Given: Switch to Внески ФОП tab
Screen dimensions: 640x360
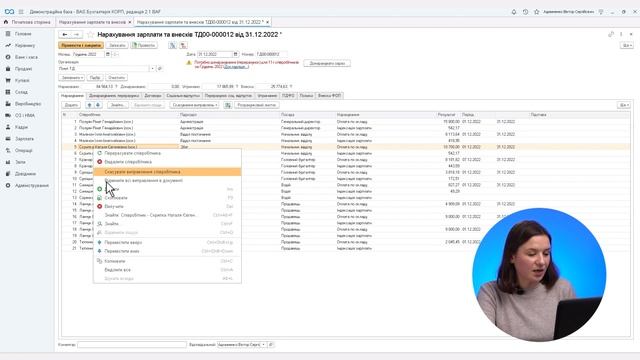Looking at the screenshot, I should pyautogui.click(x=329, y=96).
